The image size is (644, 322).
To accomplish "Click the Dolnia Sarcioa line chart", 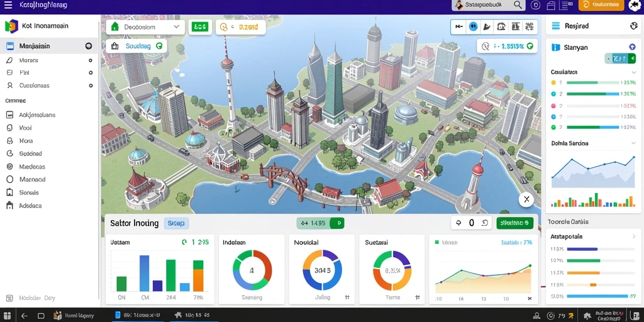I will pos(594,170).
